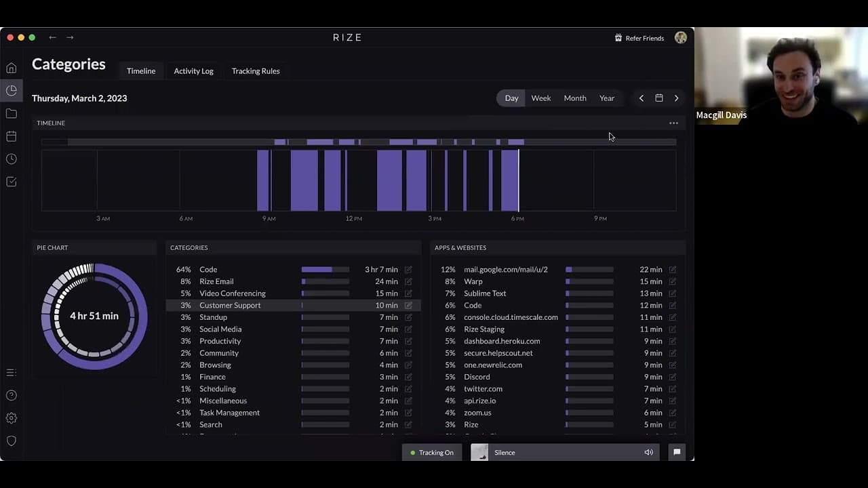Click zoom.us app row
Image resolution: width=868 pixels, height=488 pixels.
[558, 413]
